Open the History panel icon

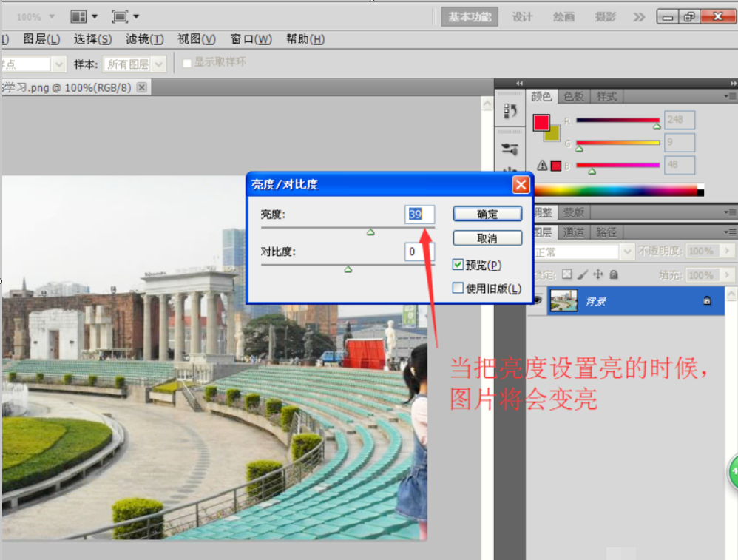pyautogui.click(x=510, y=111)
